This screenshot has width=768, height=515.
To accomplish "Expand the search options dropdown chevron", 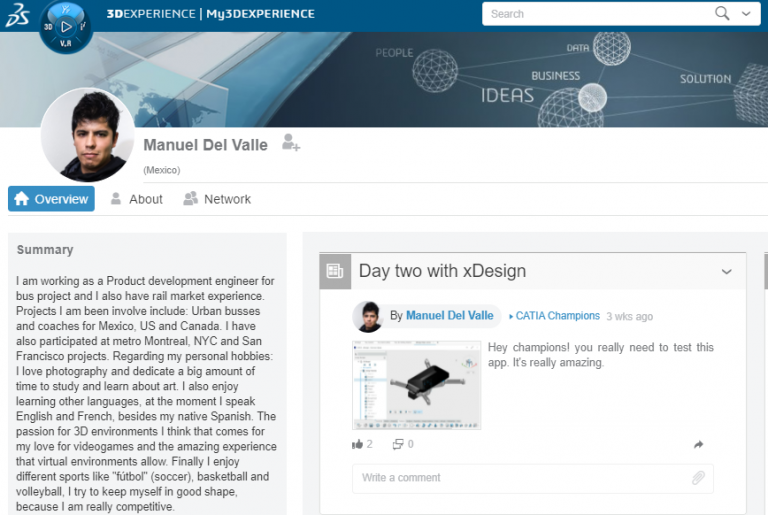I will (746, 14).
